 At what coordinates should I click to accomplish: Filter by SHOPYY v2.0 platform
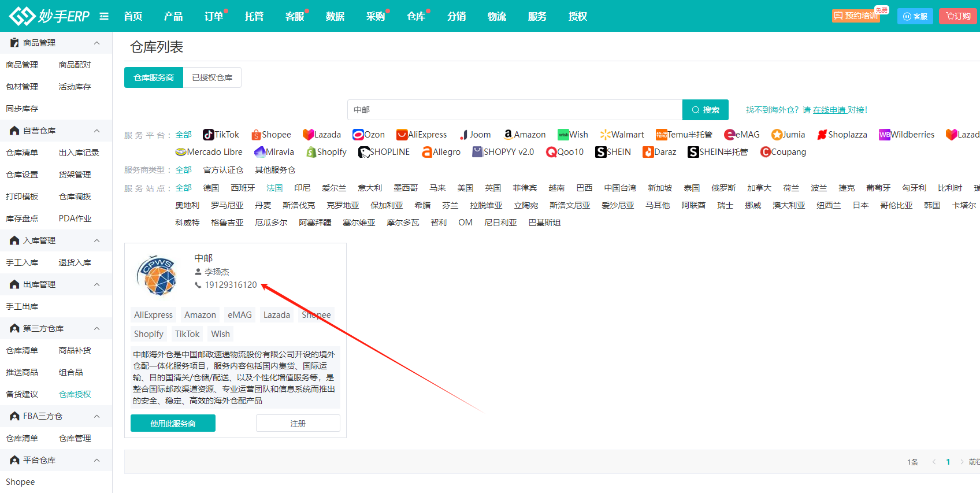[x=503, y=152]
